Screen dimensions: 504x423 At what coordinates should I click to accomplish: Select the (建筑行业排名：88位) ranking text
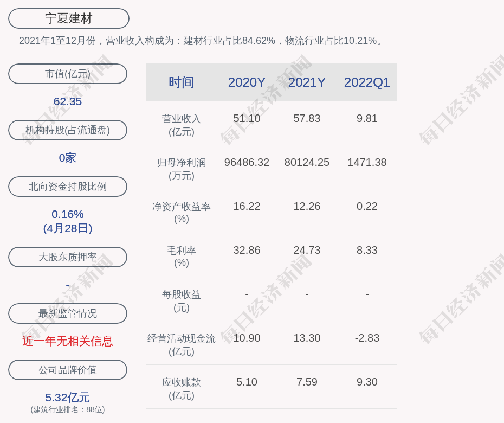[68, 409]
